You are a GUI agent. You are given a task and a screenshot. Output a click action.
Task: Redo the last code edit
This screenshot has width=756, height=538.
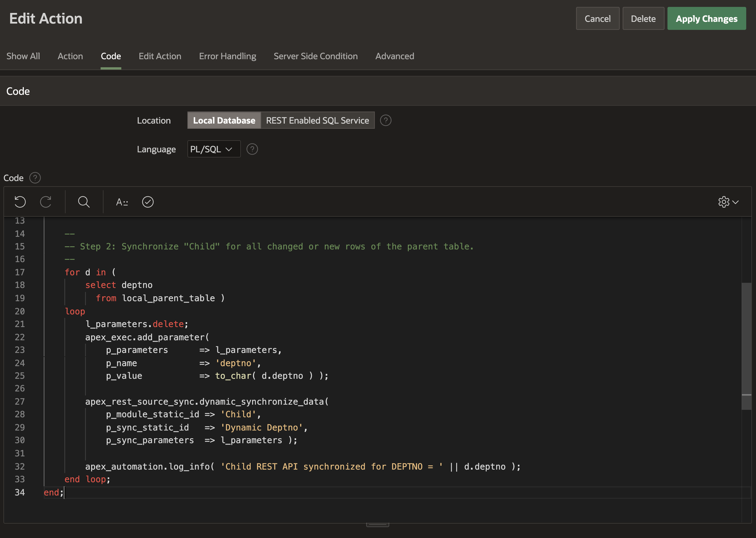(46, 202)
